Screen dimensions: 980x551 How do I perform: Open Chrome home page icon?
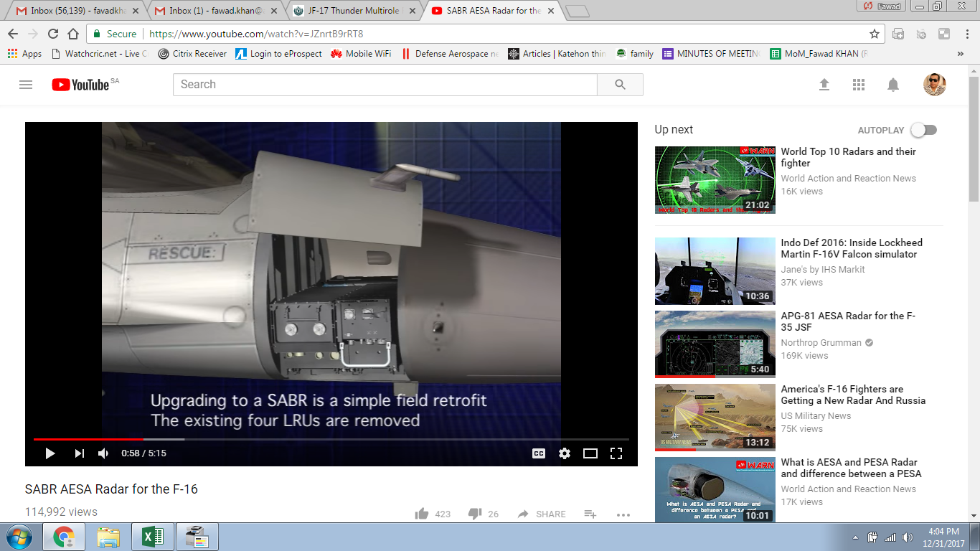click(72, 34)
